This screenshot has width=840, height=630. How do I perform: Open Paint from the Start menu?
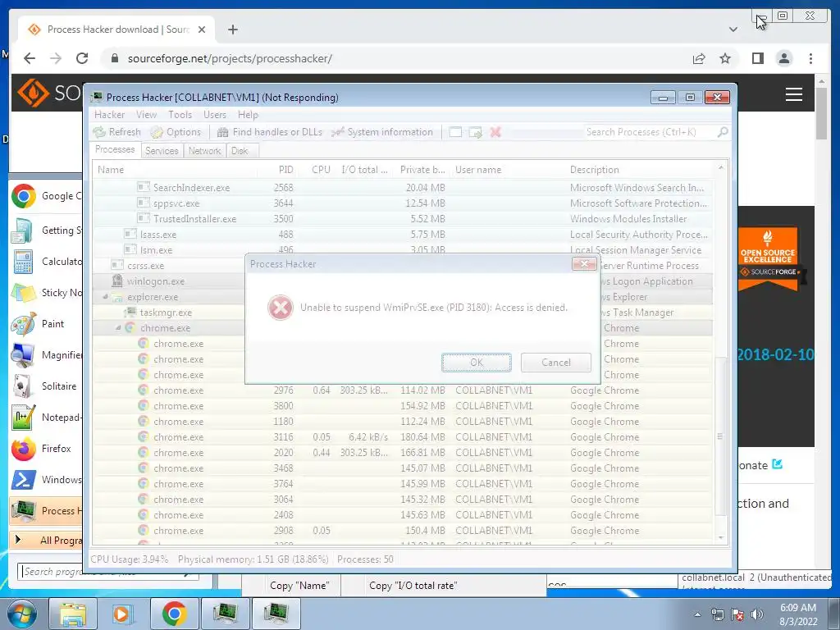coord(45,323)
